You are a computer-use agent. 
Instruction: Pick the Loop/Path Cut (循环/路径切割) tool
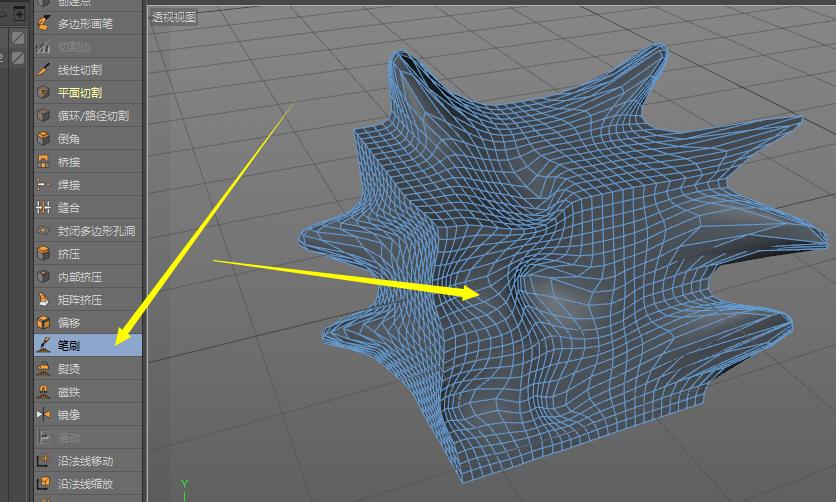click(92, 116)
